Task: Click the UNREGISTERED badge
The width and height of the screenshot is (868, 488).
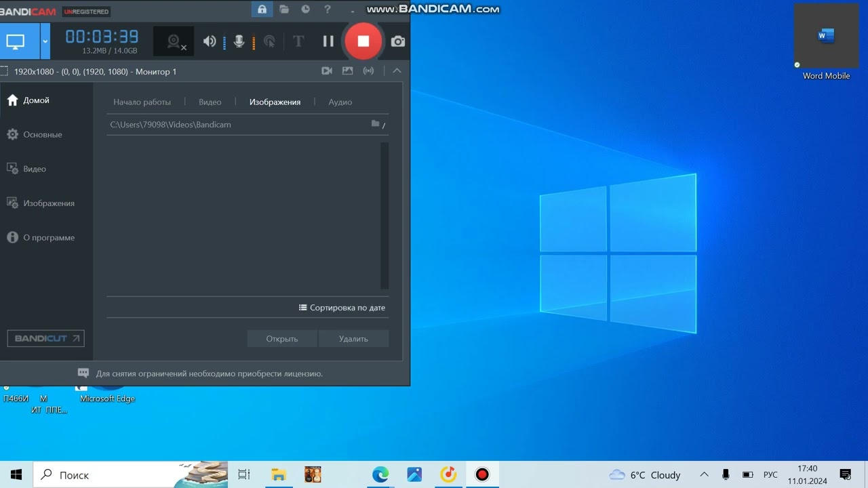Action: (87, 12)
